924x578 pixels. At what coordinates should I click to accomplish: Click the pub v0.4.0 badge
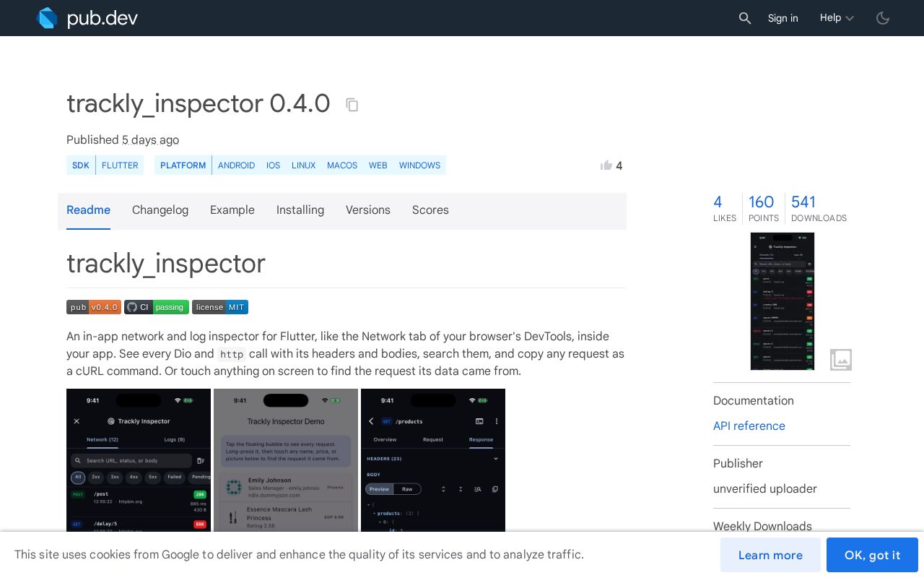click(x=94, y=307)
